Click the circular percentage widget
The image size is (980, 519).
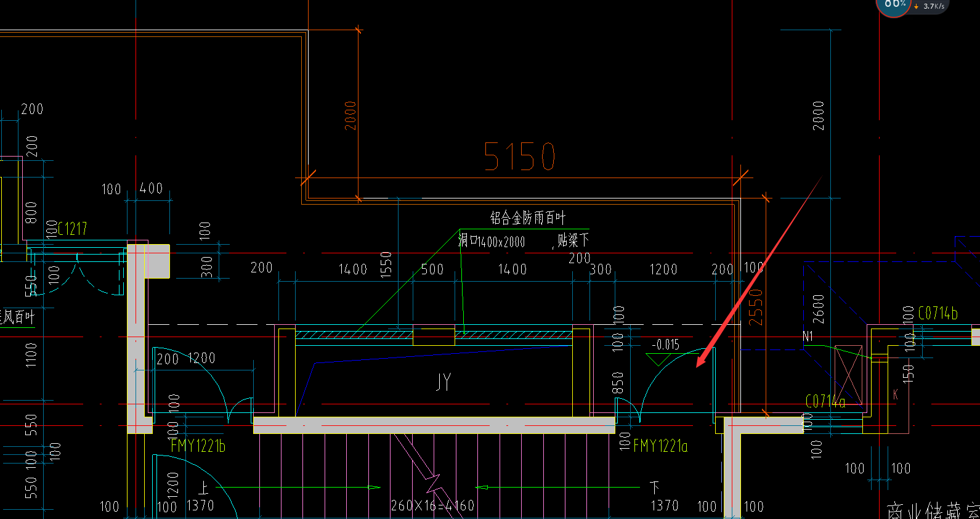[x=894, y=5]
